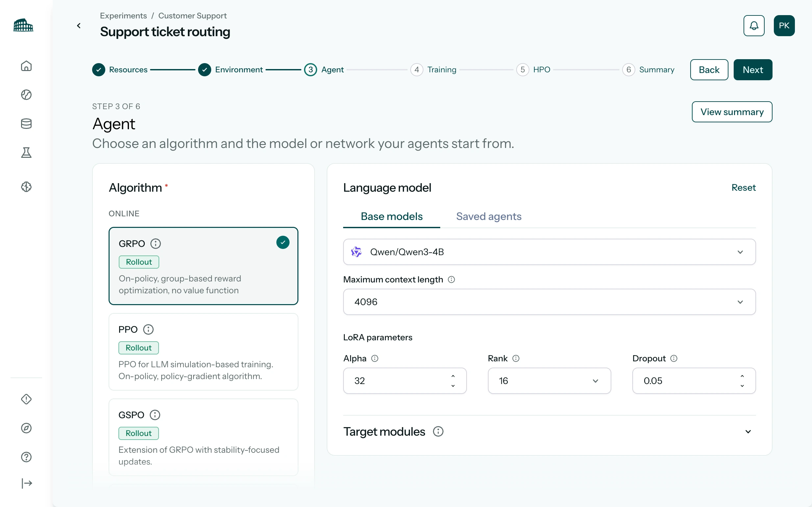Open the home icon in sidebar

[26, 66]
